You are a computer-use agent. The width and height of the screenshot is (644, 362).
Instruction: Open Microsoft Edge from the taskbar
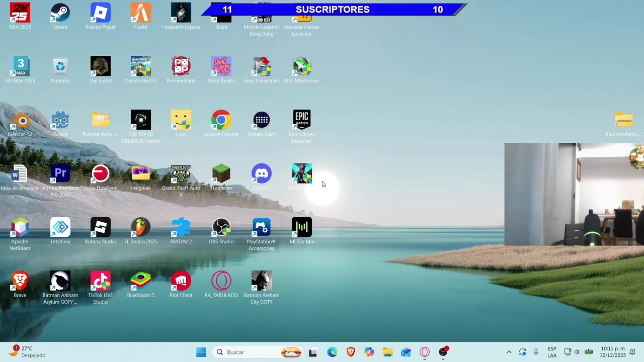click(x=332, y=352)
